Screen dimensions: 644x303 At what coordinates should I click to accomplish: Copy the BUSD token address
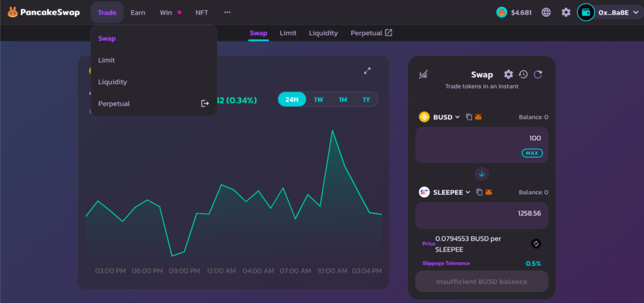[x=469, y=117]
